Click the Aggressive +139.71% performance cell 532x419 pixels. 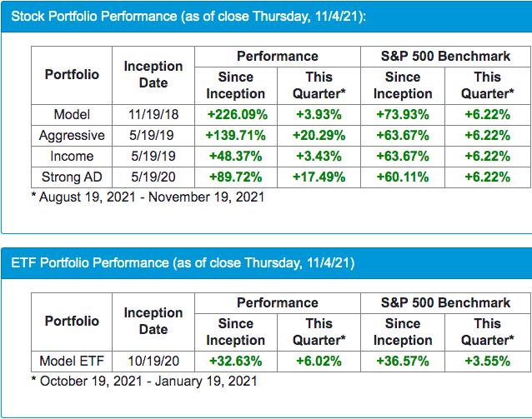[x=235, y=135]
